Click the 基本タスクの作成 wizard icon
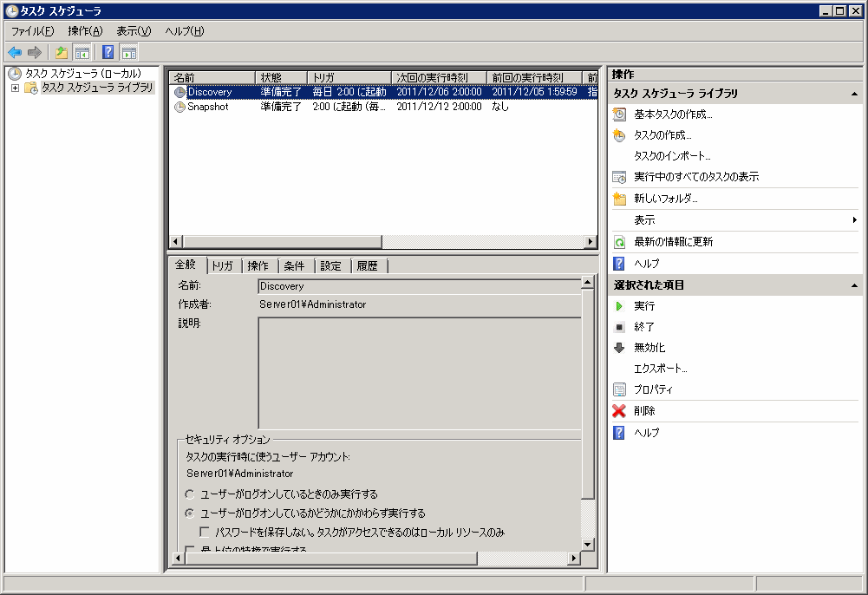Image resolution: width=868 pixels, height=595 pixels. pyautogui.click(x=619, y=114)
